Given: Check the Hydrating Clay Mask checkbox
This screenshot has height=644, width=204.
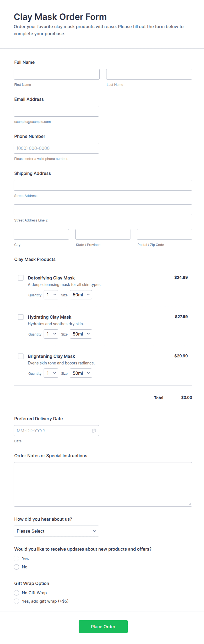Looking at the screenshot, I should [x=21, y=317].
